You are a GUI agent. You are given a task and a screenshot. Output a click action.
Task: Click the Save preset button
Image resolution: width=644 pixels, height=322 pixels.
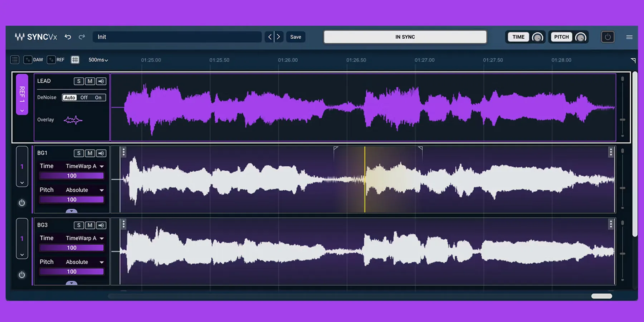coord(296,37)
